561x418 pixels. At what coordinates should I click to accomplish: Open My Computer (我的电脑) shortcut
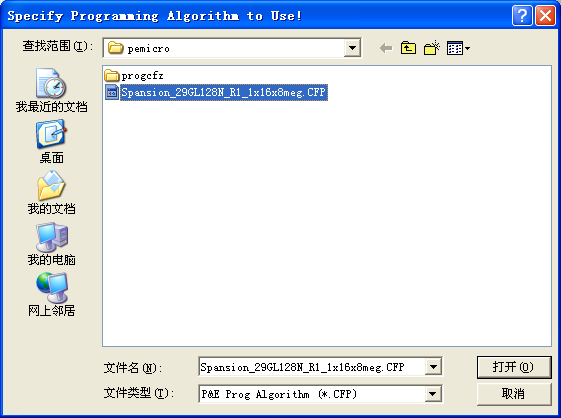pos(51,244)
